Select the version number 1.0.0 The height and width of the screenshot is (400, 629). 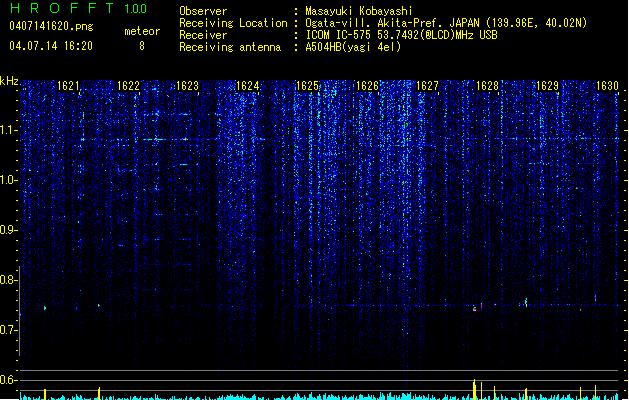135,8
